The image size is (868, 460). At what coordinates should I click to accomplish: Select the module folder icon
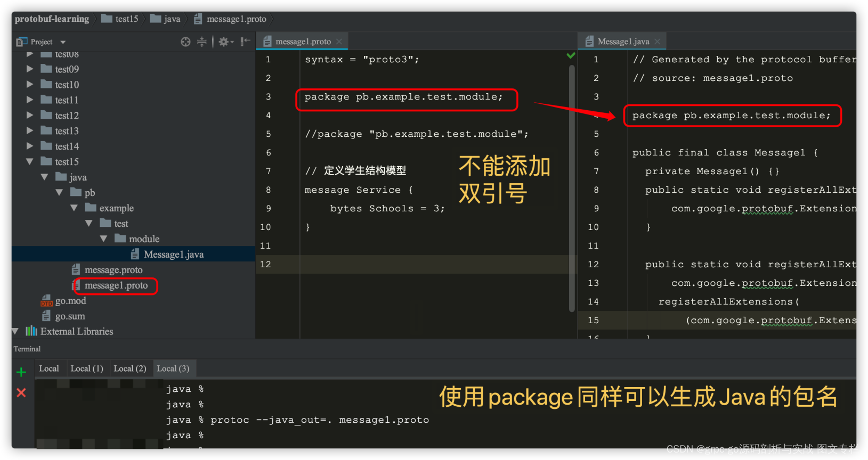(120, 239)
